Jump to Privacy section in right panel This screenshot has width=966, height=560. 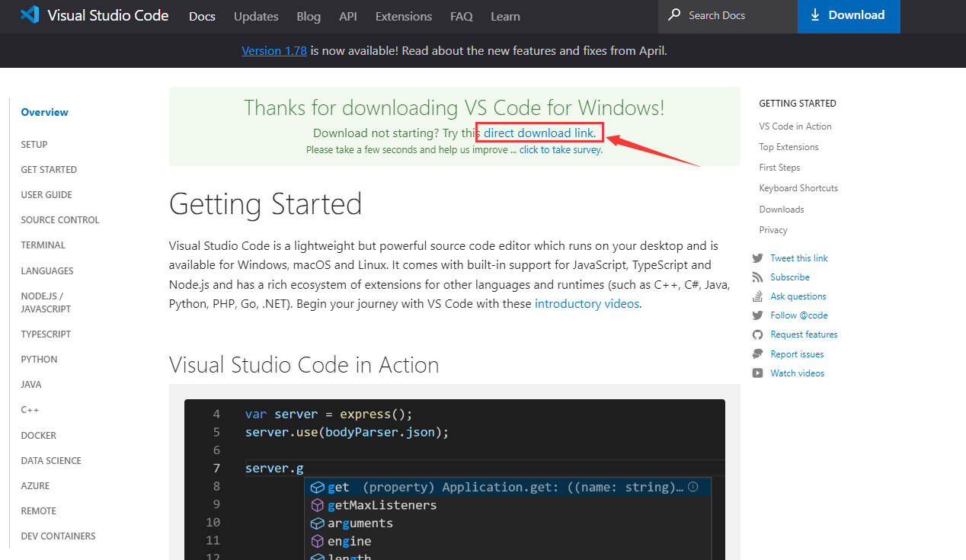pos(773,230)
